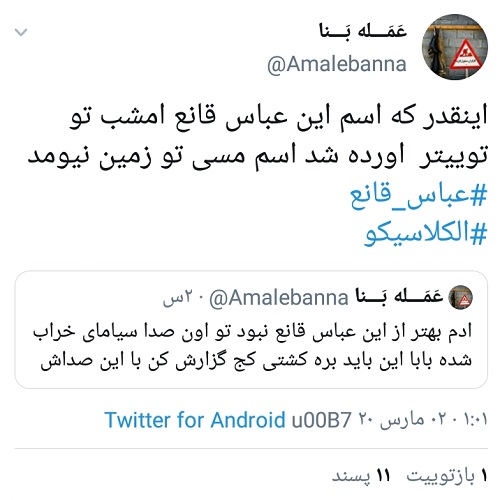Open the word بازتوییت in stats row
This screenshot has height=500, width=500.
point(441,476)
